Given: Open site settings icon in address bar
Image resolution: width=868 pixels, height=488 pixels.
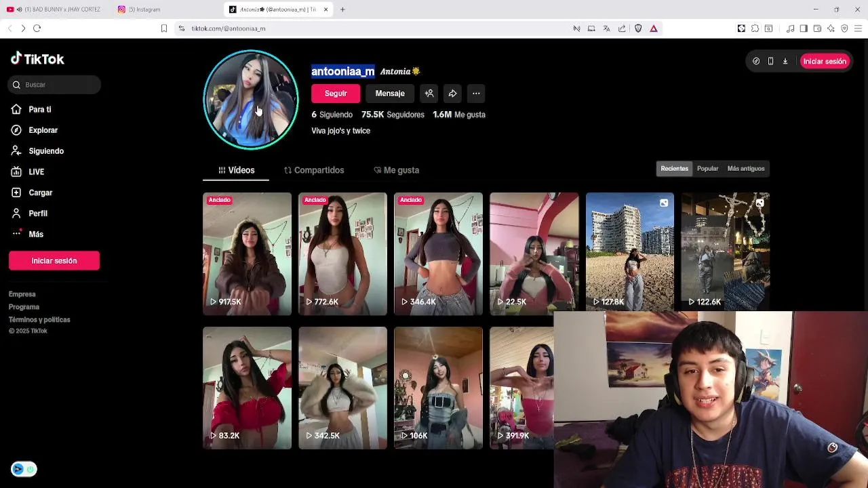Looking at the screenshot, I should click(181, 28).
